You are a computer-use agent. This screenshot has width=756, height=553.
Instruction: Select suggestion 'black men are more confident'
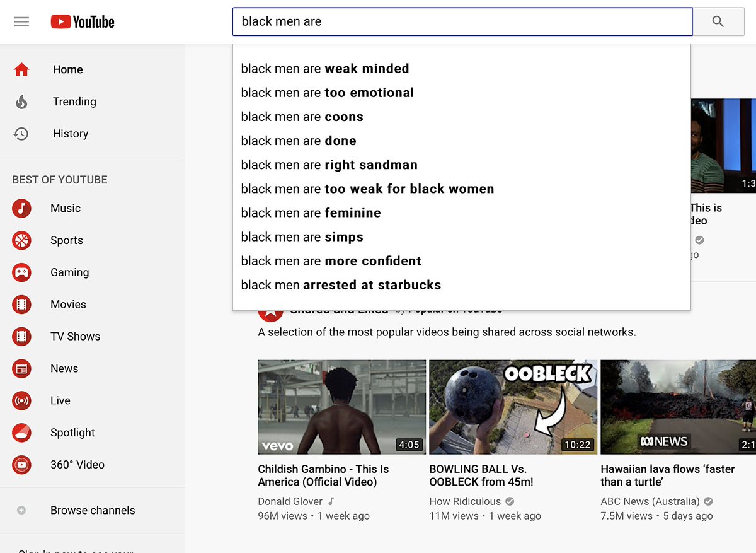pos(462,260)
